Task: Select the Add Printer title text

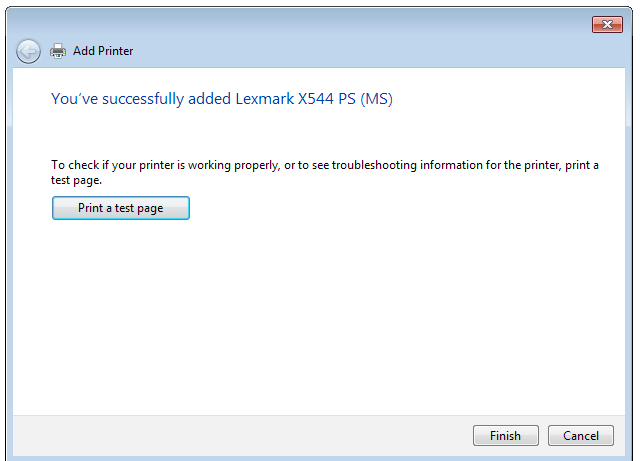Action: coord(103,51)
